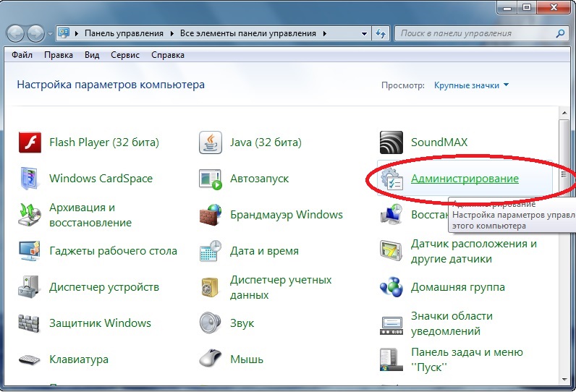Image resolution: width=576 pixels, height=392 pixels.
Task: Click the Поиск в панели управления search field
Action: click(x=476, y=33)
